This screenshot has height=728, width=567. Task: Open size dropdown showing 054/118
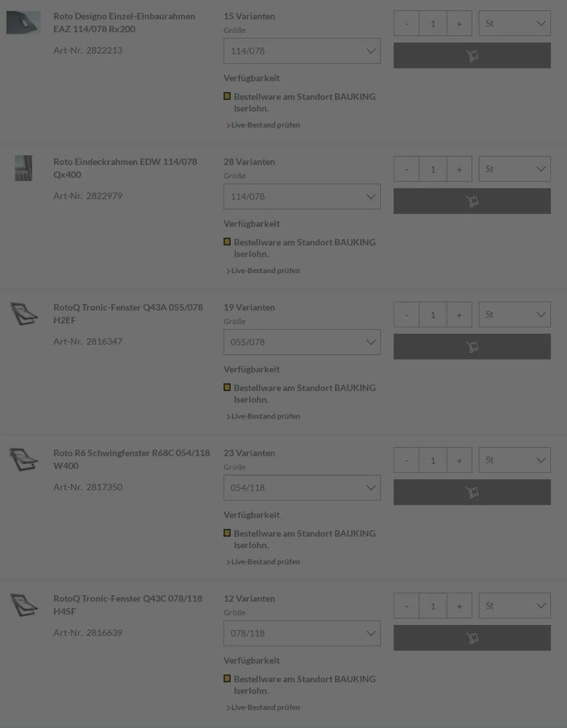[x=302, y=488]
